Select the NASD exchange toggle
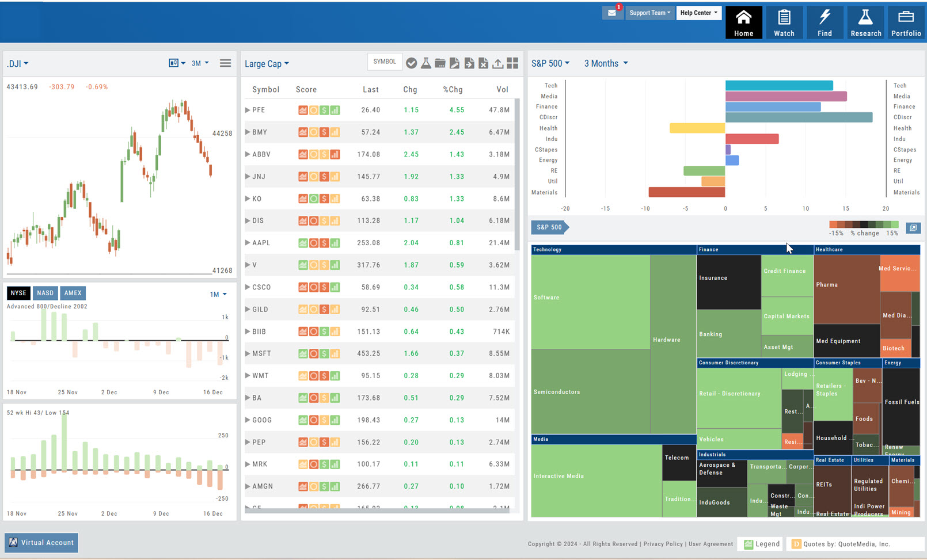This screenshot has width=927, height=560. [45, 293]
